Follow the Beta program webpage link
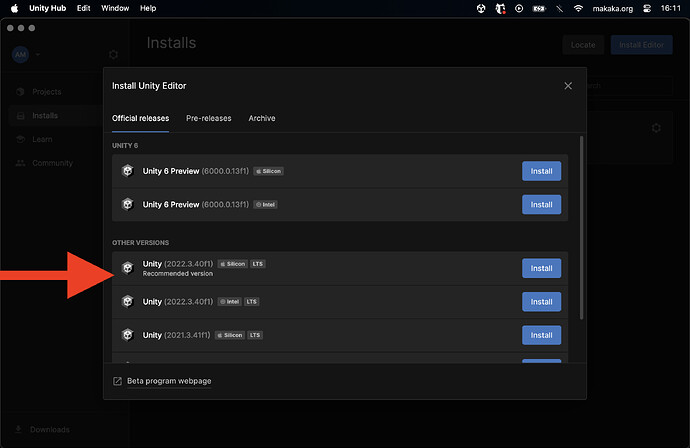The width and height of the screenshot is (690, 448). click(x=169, y=381)
